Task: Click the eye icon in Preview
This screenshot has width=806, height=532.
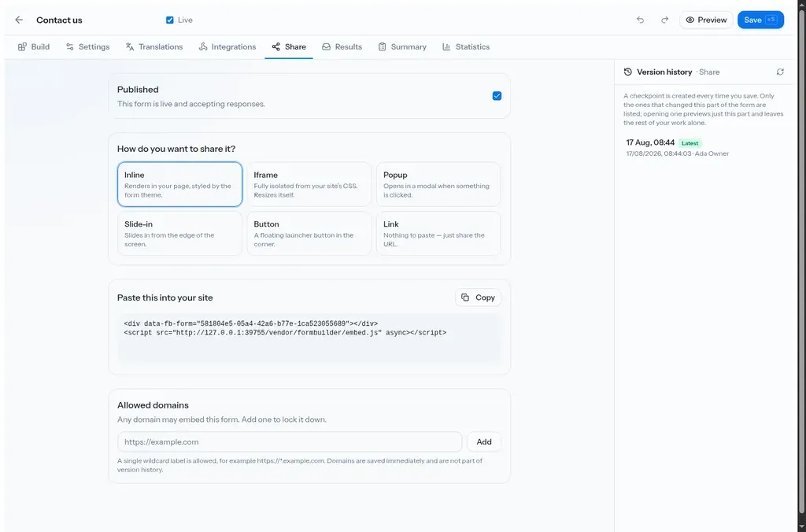Action: pos(690,20)
